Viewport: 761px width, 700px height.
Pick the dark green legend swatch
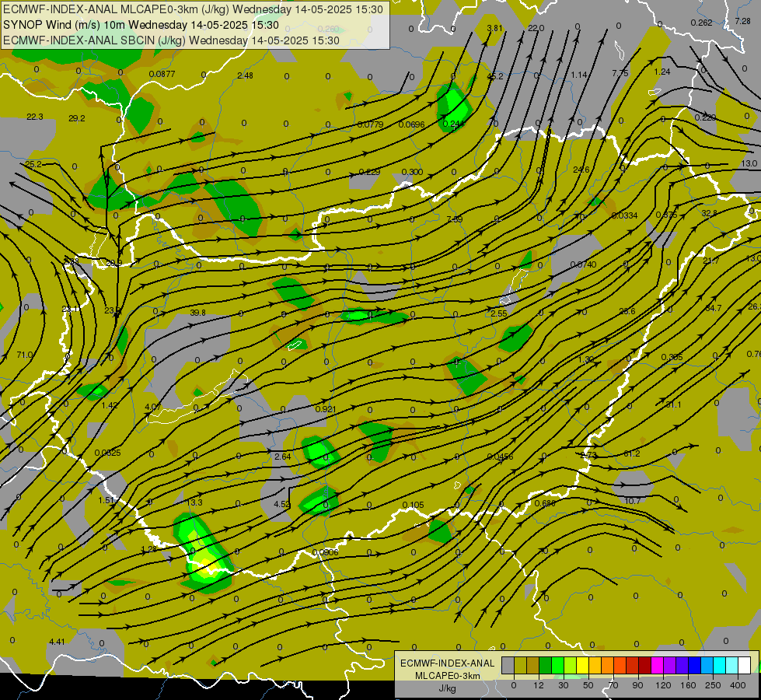coord(545,666)
